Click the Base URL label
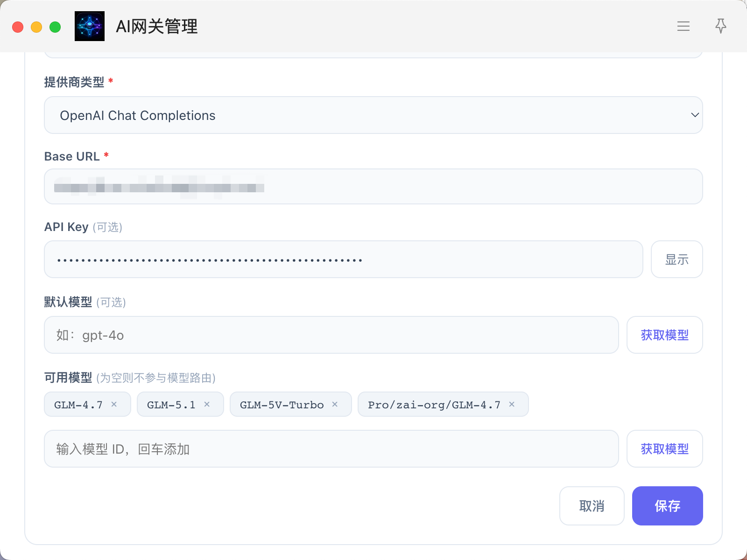This screenshot has height=560, width=747. [x=72, y=156]
